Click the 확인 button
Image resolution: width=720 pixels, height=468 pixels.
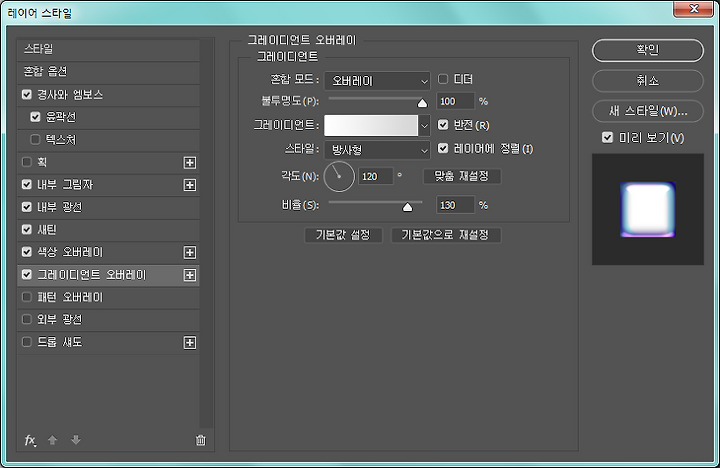(648, 50)
